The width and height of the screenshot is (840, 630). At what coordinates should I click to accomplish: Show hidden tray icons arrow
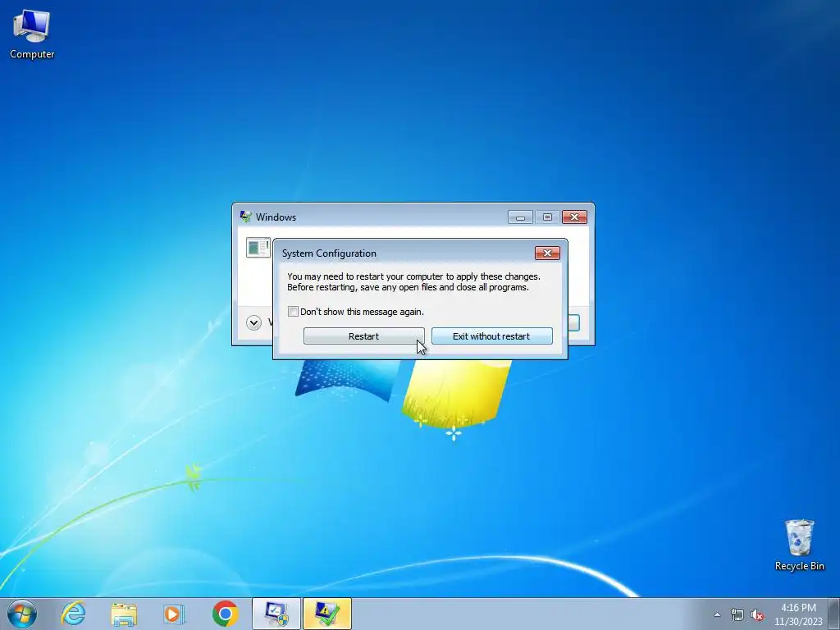pyautogui.click(x=717, y=614)
